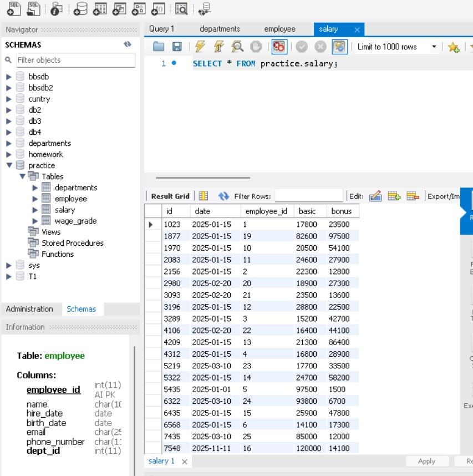Image resolution: width=473 pixels, height=476 pixels.
Task: Open a SQL script file with the folder icon
Action: click(159, 47)
